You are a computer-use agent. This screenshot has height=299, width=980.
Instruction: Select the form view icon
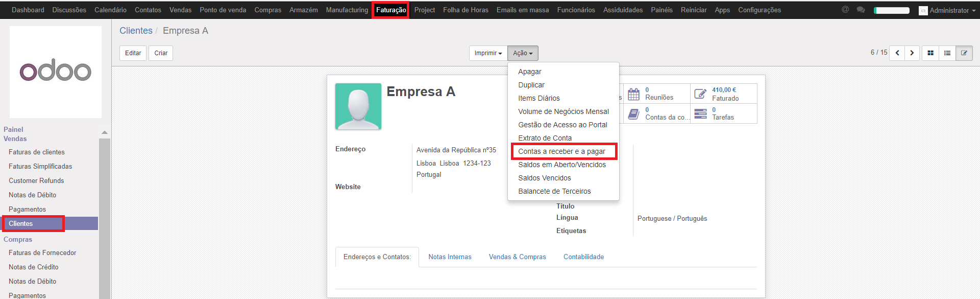click(964, 53)
